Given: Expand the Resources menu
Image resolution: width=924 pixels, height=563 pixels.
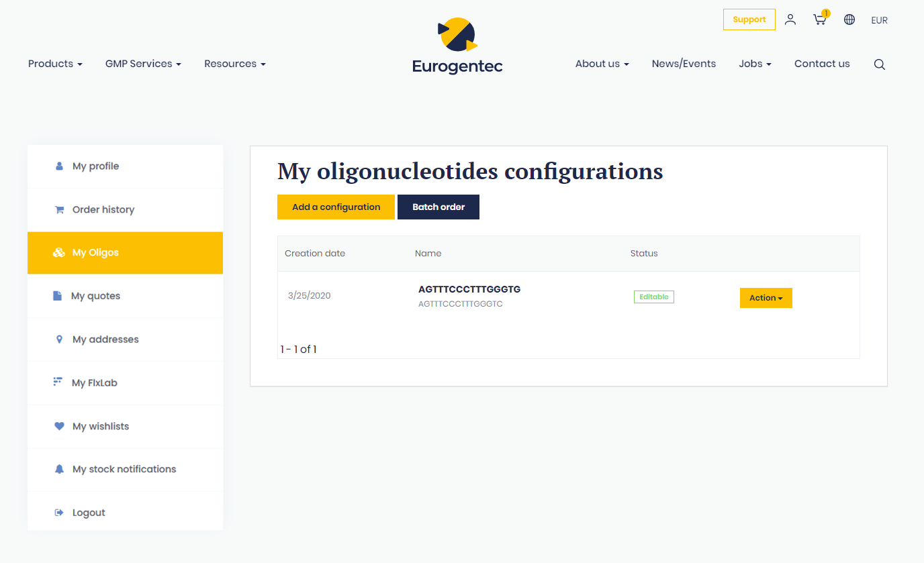Looking at the screenshot, I should tap(235, 64).
